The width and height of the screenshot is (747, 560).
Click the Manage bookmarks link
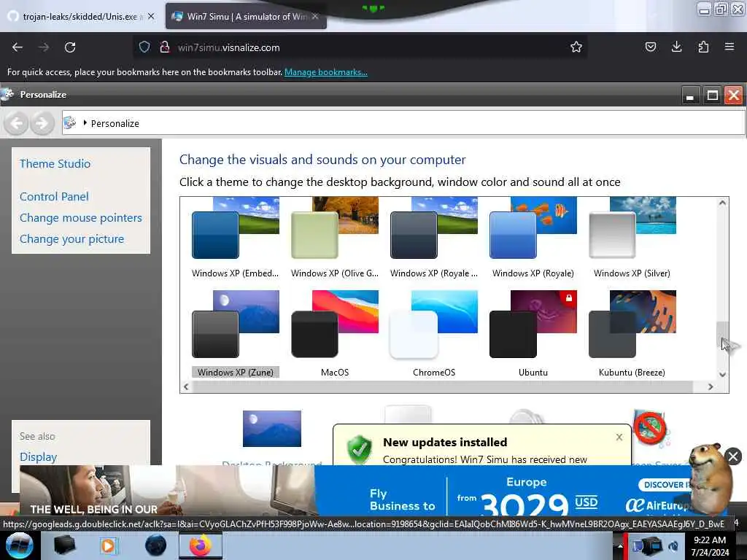coord(326,72)
